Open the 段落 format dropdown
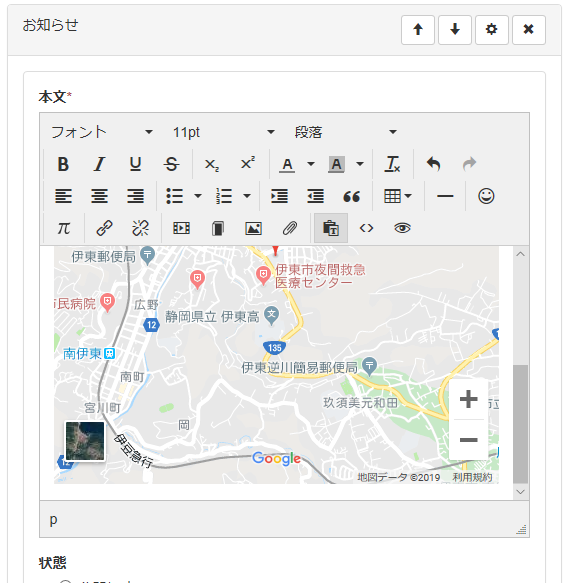573x583 pixels. [345, 132]
